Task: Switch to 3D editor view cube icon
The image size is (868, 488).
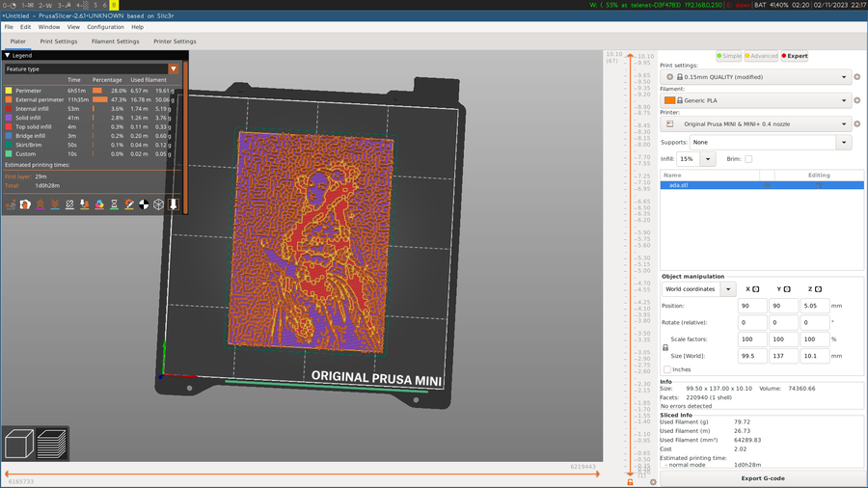Action: tap(19, 444)
